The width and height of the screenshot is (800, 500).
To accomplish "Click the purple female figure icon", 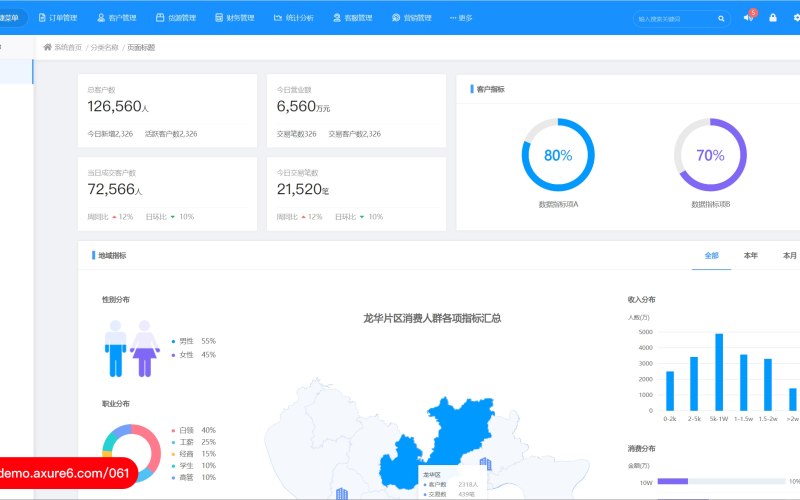I will [145, 349].
